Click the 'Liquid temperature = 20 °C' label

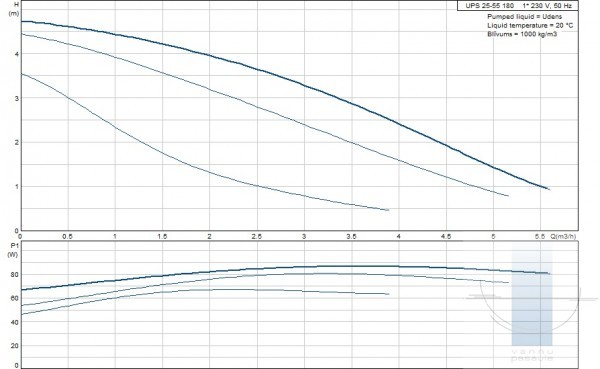[530, 25]
